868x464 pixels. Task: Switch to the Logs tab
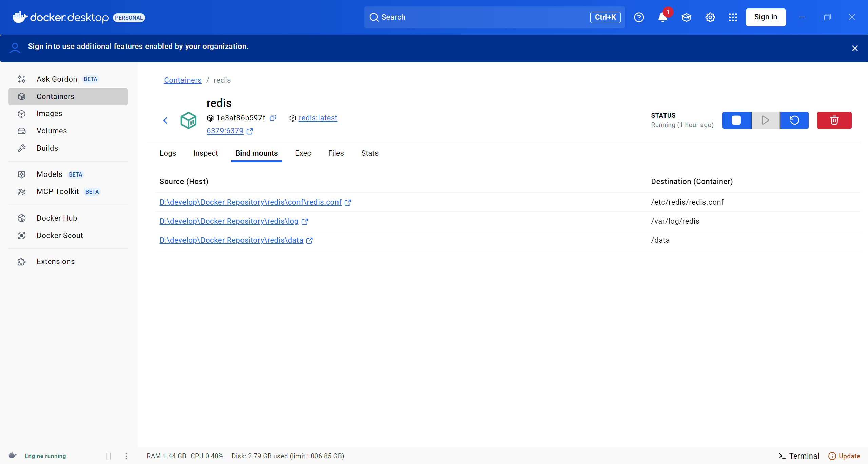[x=168, y=153]
